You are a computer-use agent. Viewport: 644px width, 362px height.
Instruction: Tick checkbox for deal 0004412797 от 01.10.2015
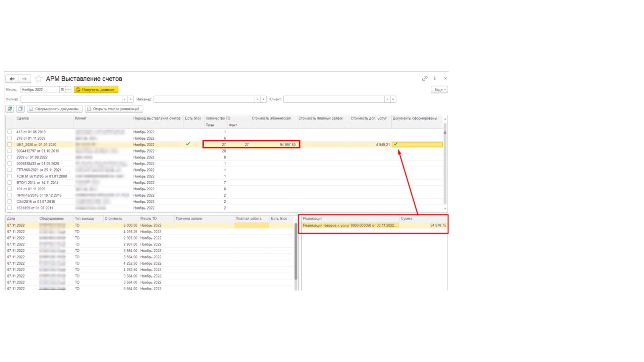click(10, 151)
